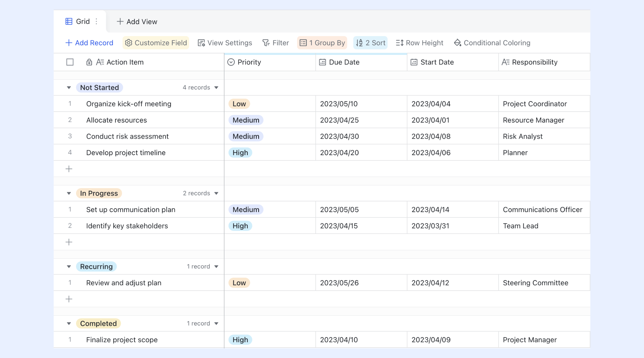Open the Priority column header
This screenshot has width=644, height=358.
[x=270, y=62]
